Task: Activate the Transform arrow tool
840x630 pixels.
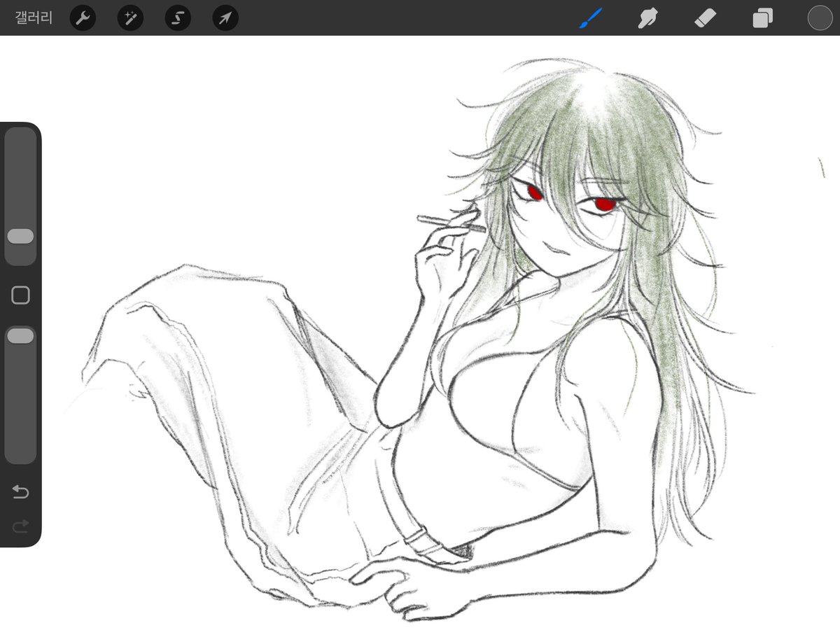Action: click(225, 18)
